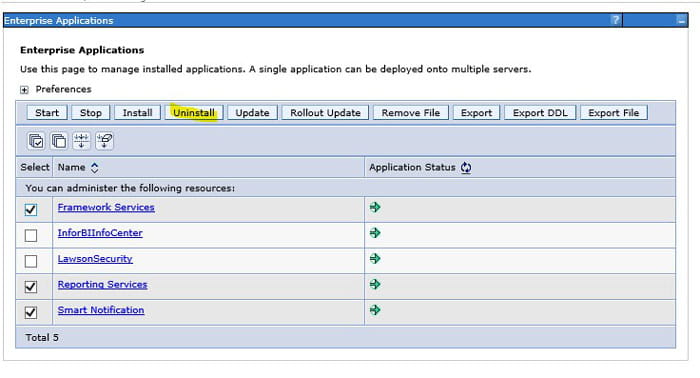700x378 pixels.
Task: Uncheck the Smart Notification checkbox
Action: point(31,312)
